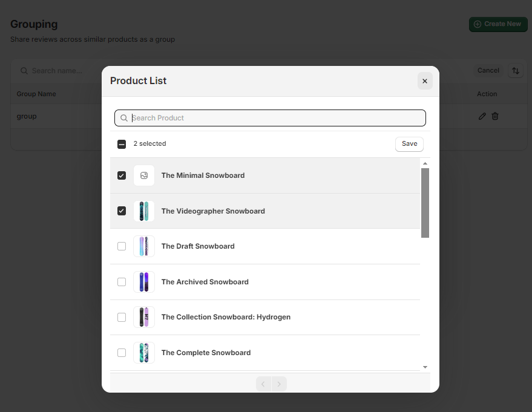The width and height of the screenshot is (532, 412).
Task: Click the search magnifier icon in Product List
Action: [x=124, y=118]
